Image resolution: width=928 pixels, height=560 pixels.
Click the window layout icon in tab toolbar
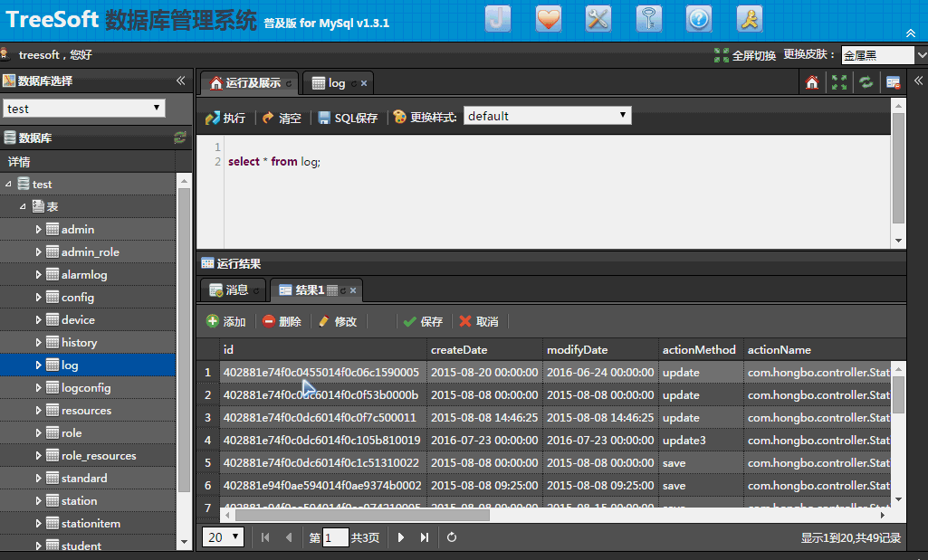click(893, 82)
